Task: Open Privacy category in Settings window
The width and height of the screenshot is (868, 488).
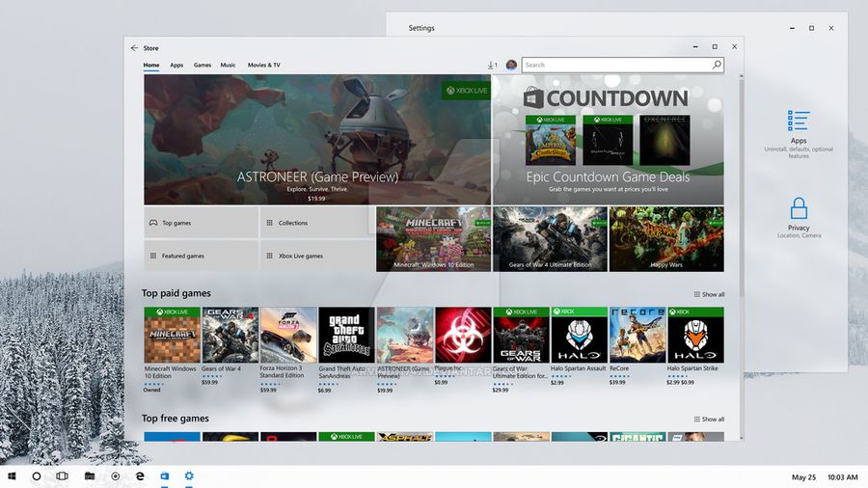Action: (x=799, y=217)
